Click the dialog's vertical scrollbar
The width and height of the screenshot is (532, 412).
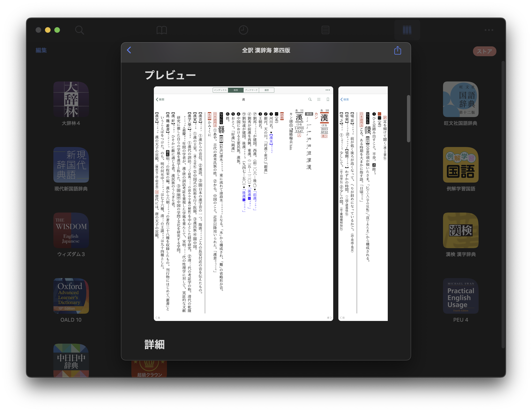tap(408, 119)
